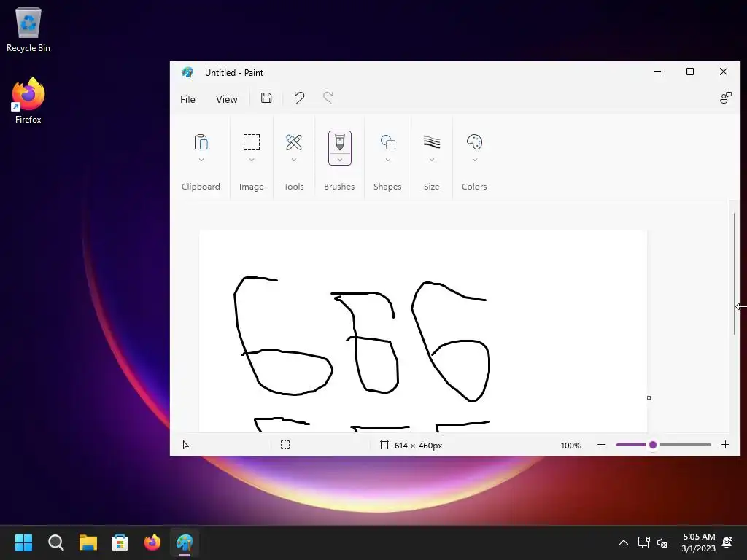Click the Brushes label
This screenshot has height=560, width=747.
[x=339, y=187]
